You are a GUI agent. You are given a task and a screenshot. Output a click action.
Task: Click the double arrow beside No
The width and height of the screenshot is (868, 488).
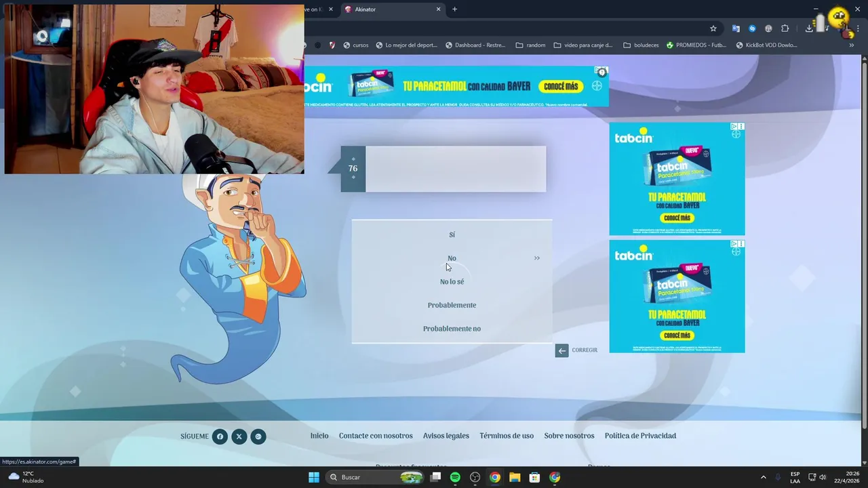coord(536,258)
